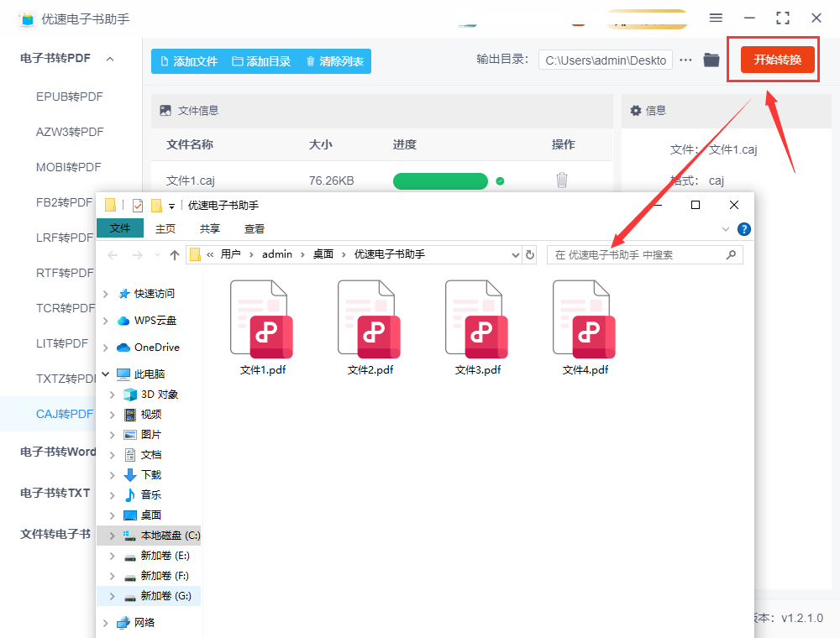Select MOBI转PDF in the sidebar
The height and width of the screenshot is (638, 840).
point(69,167)
